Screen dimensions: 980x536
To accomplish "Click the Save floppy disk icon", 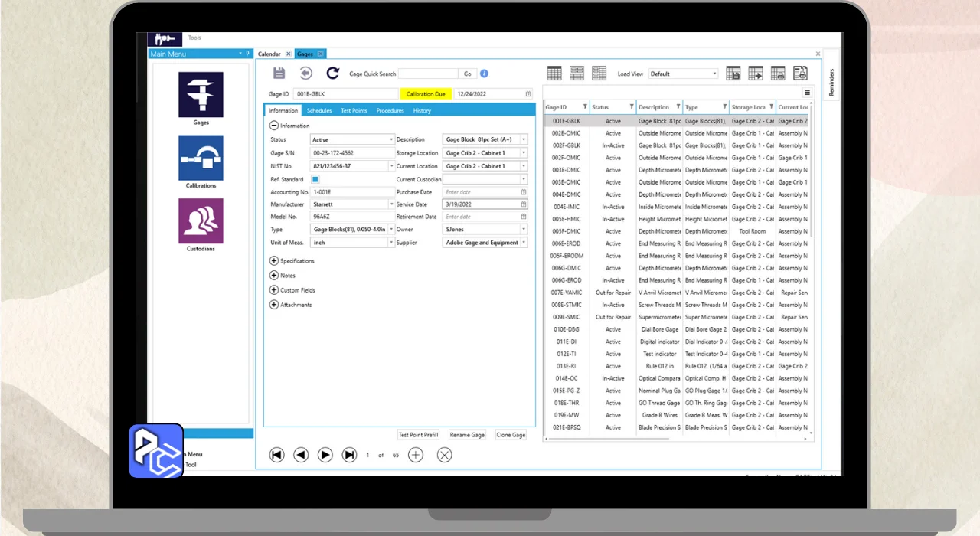I will coord(279,73).
